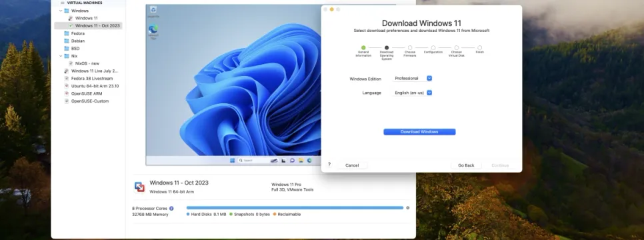Click Cancel in the Download Windows 11 dialog
The image size is (644, 240).
(352, 165)
